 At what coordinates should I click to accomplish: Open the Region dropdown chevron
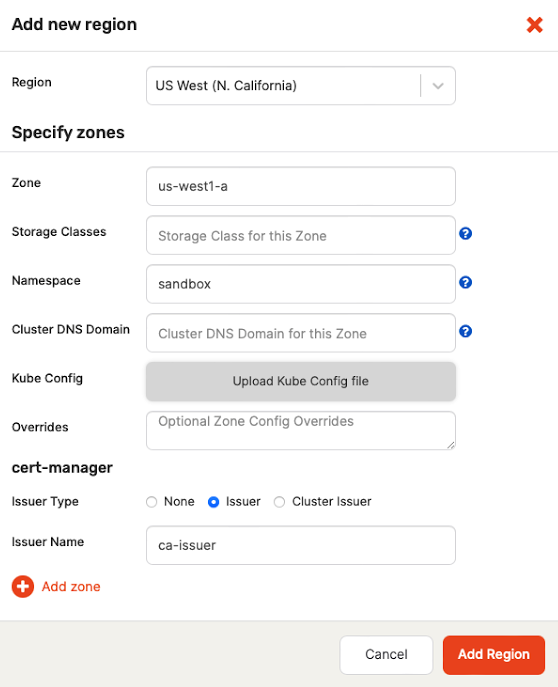pyautogui.click(x=438, y=86)
